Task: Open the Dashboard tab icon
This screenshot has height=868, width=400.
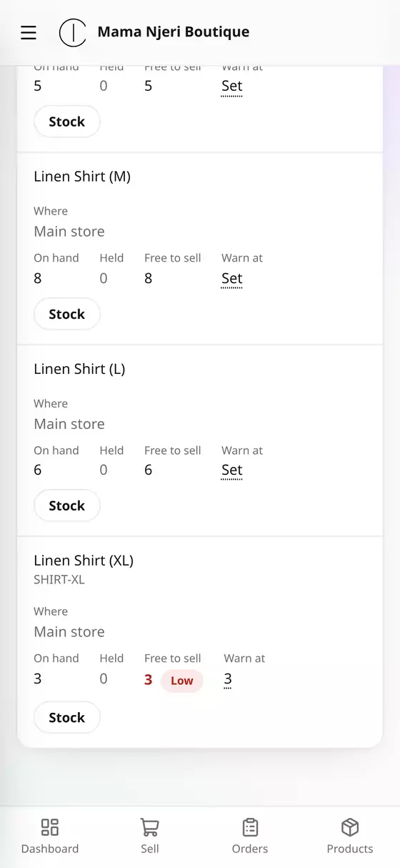Action: [50, 827]
